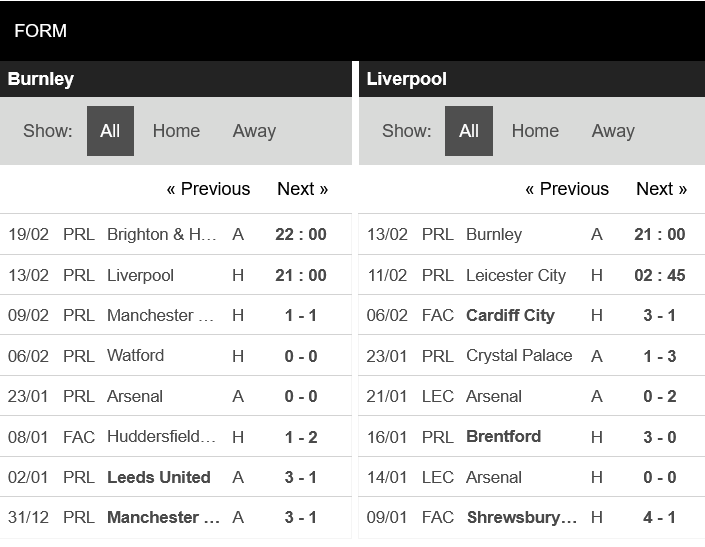Show Liverpool Away matches only
The image size is (705, 547).
(613, 131)
